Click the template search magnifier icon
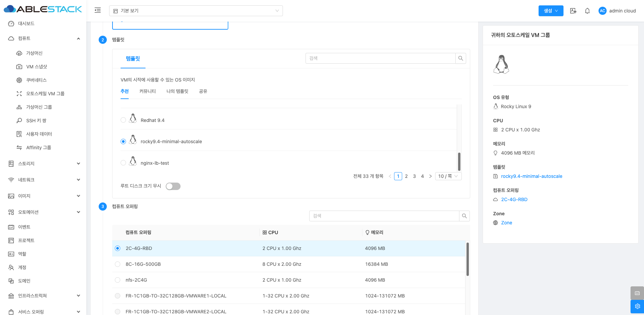The width and height of the screenshot is (644, 315). [460, 58]
